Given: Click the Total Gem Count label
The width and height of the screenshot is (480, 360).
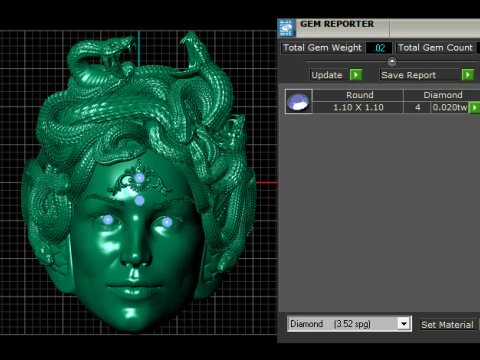Looking at the screenshot, I should click(x=436, y=48).
